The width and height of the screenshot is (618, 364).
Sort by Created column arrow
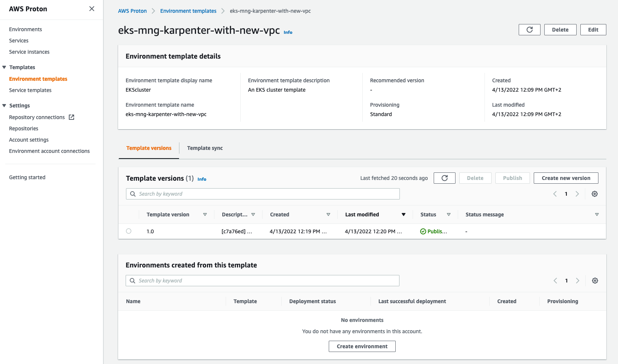[x=328, y=214]
